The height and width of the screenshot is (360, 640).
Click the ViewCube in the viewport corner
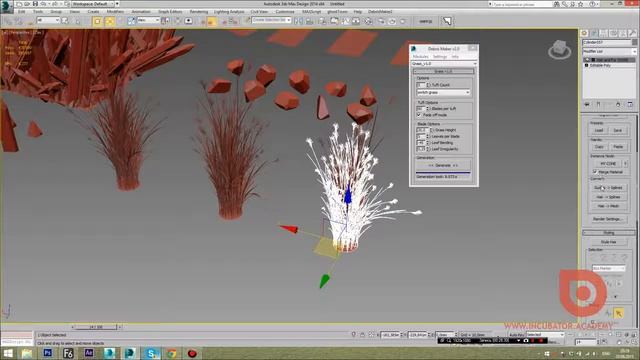coord(560,50)
